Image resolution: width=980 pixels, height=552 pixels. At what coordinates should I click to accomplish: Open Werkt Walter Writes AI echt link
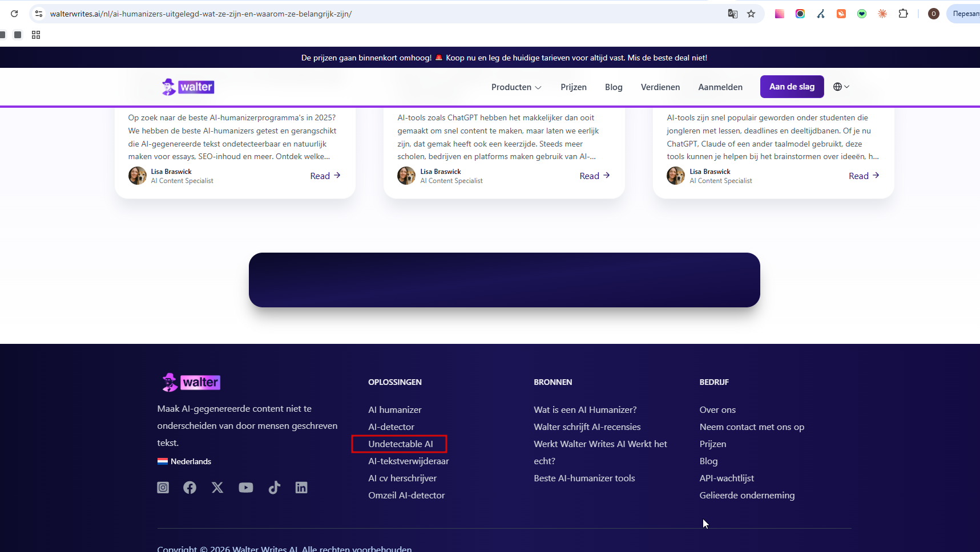600,452
